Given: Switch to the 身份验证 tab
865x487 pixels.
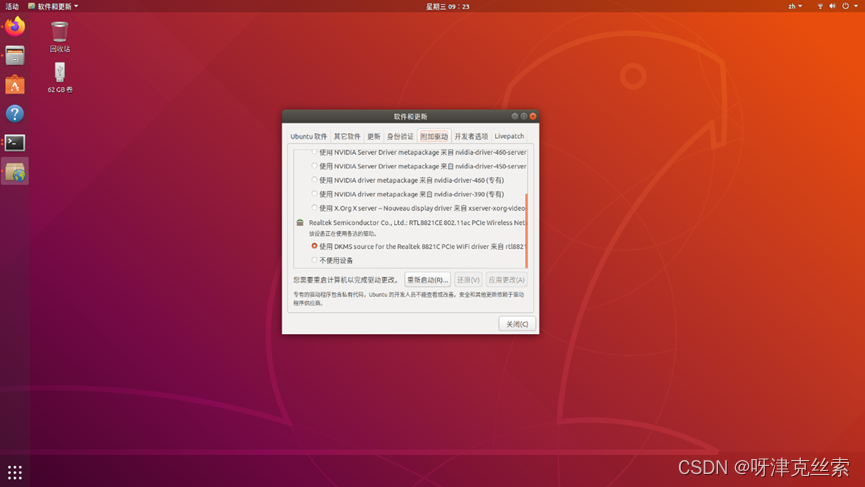Looking at the screenshot, I should (x=400, y=136).
